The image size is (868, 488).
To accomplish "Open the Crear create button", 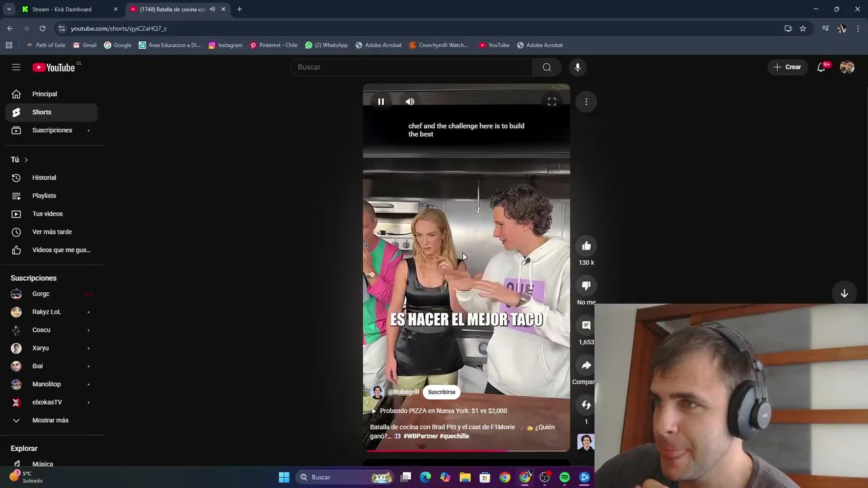I will click(787, 67).
